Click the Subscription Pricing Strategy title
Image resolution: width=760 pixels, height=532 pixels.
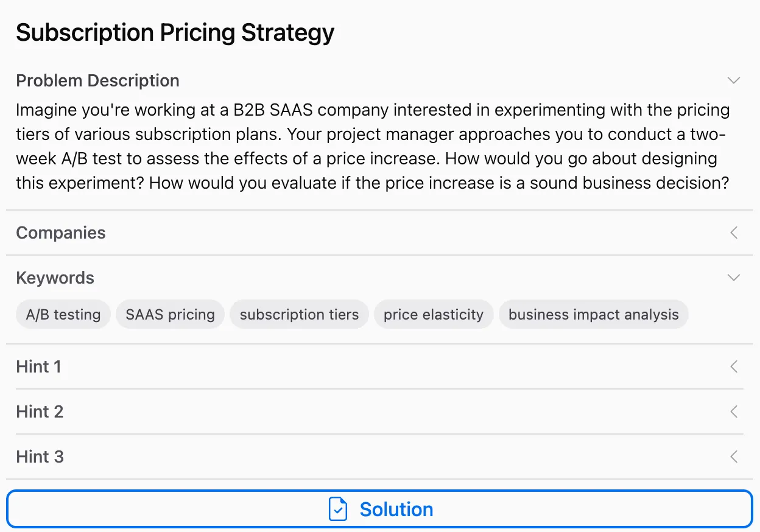(175, 32)
